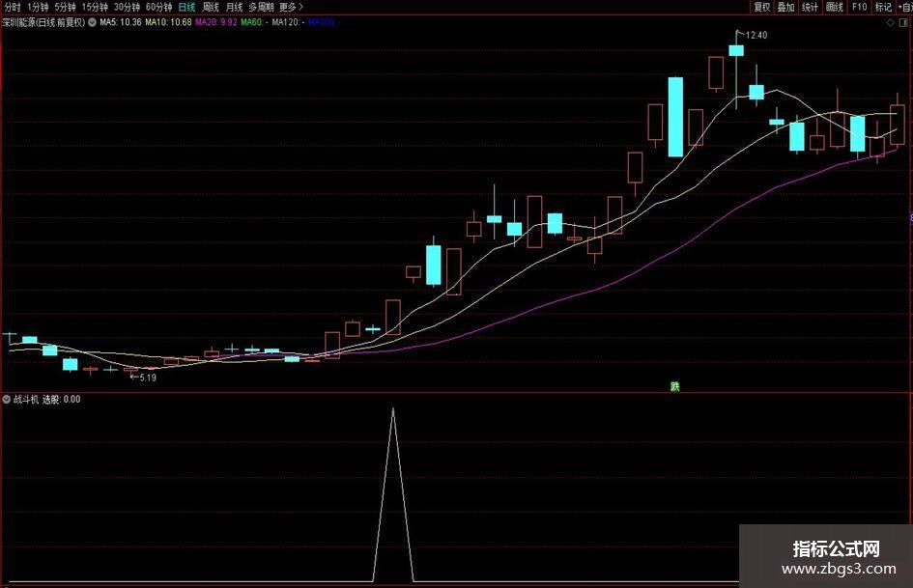Open the F10 company info button
The width and height of the screenshot is (913, 588).
point(860,7)
